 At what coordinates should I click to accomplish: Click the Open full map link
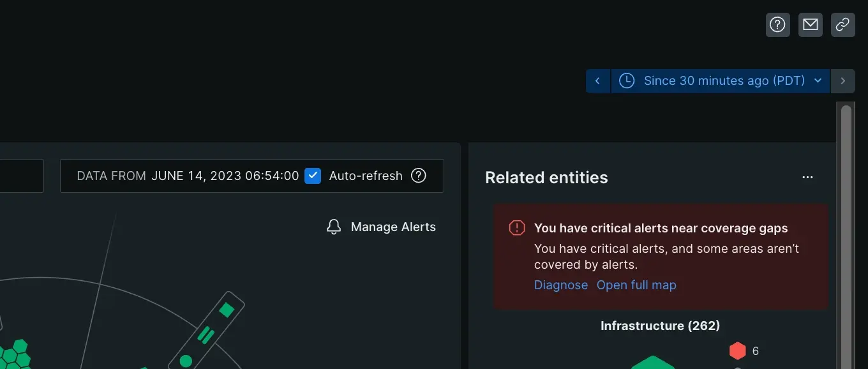click(636, 285)
